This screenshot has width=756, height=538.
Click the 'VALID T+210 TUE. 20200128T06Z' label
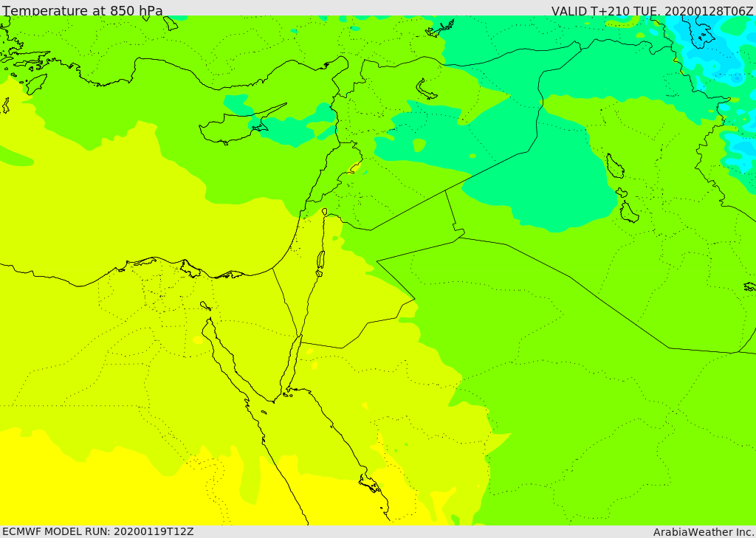coord(653,10)
